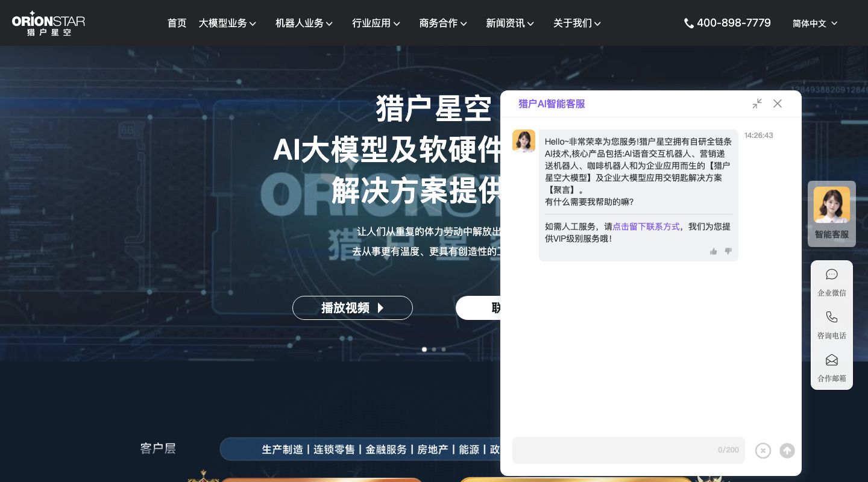Click the 播放视频 button
This screenshot has width=868, height=482.
pyautogui.click(x=353, y=308)
